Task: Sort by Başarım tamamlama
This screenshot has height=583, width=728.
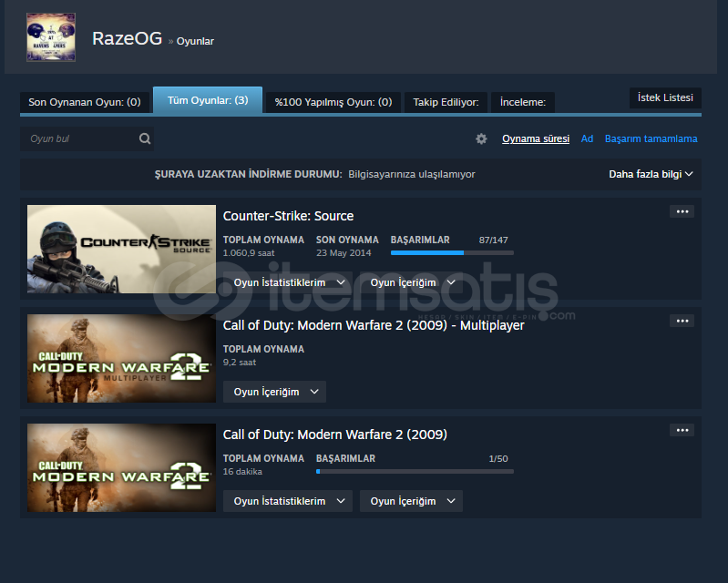Action: coord(651,138)
